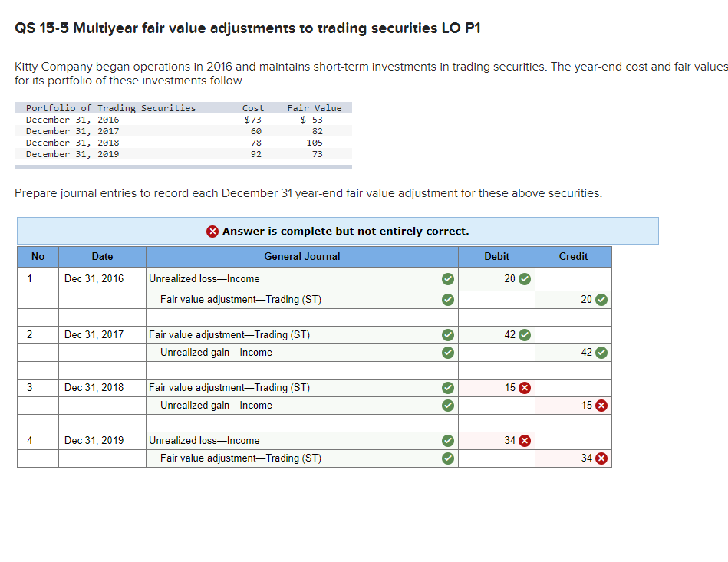This screenshot has height=562, width=728.
Task: Click entry number 4 cell
Action: 38,441
